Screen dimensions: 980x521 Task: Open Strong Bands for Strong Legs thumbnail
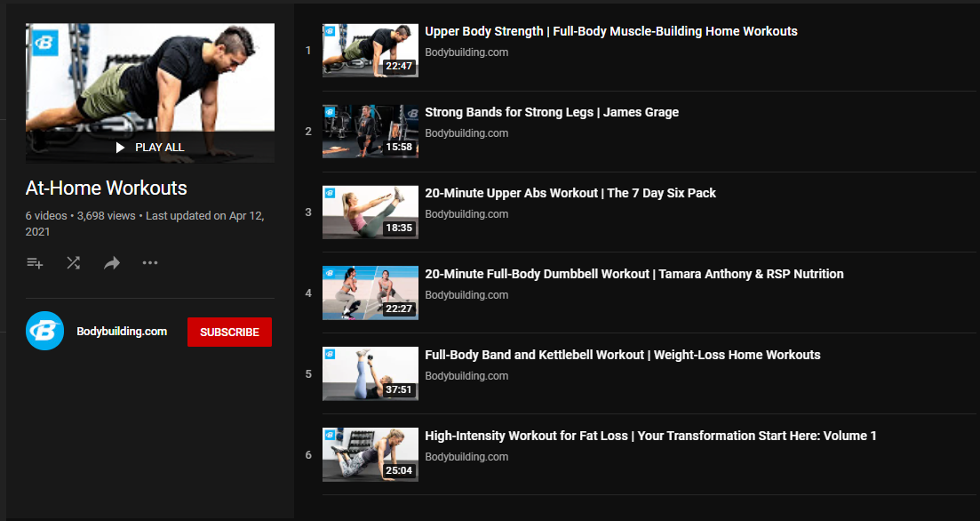[x=370, y=132]
